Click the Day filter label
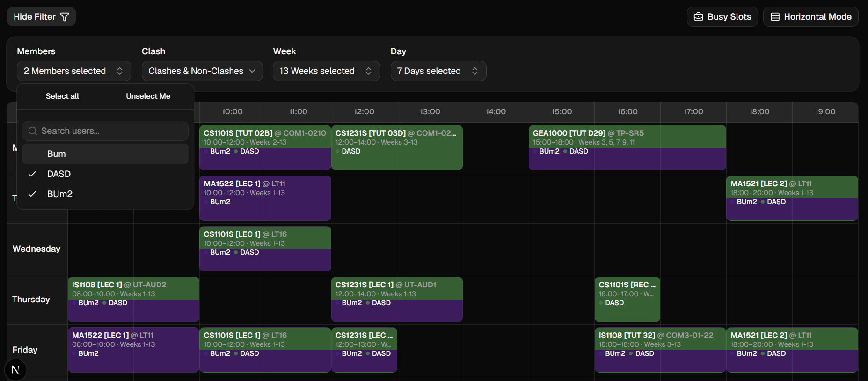 pos(398,51)
